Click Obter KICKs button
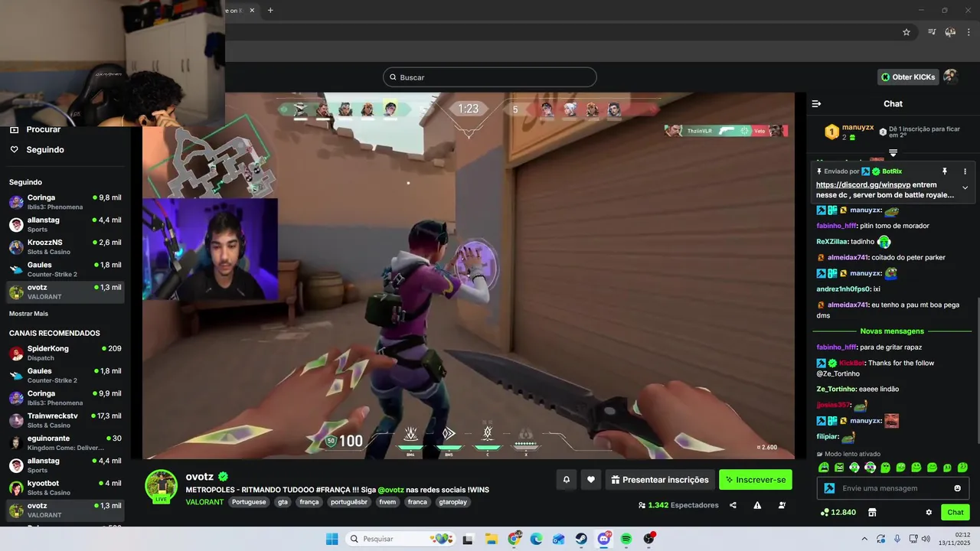 click(908, 77)
